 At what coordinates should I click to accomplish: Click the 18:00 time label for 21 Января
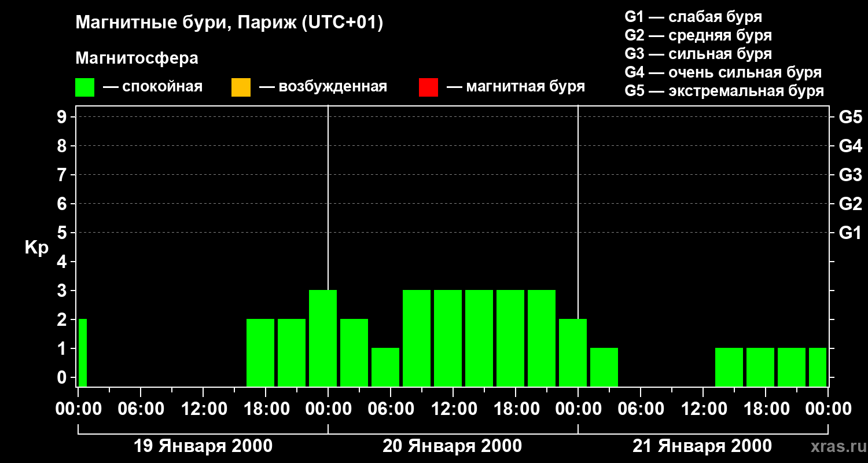(x=766, y=409)
